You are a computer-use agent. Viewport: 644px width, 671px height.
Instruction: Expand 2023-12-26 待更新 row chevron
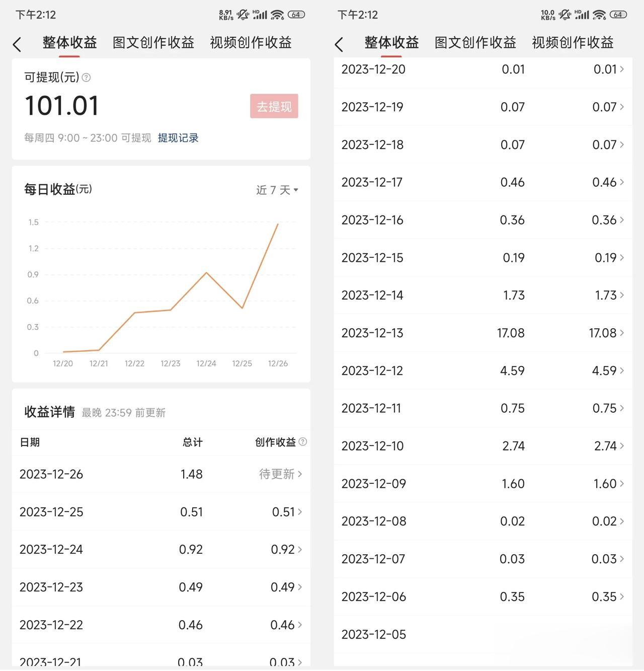coord(300,474)
